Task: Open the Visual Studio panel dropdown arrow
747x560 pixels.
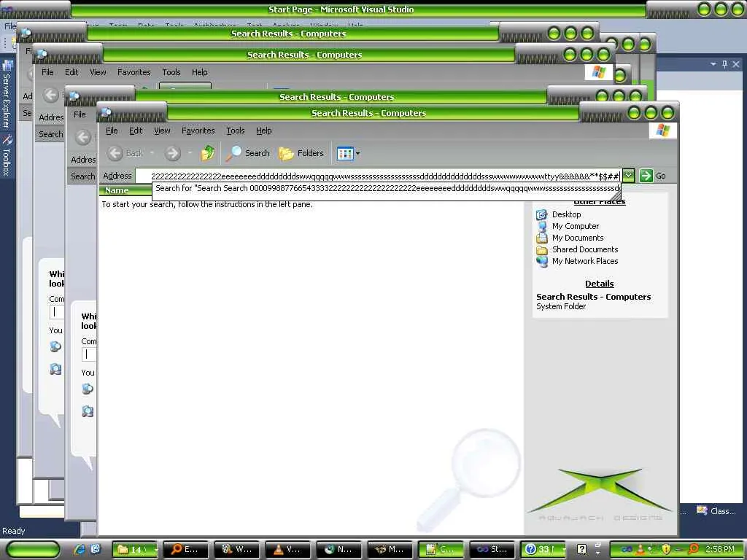Action: (713, 64)
